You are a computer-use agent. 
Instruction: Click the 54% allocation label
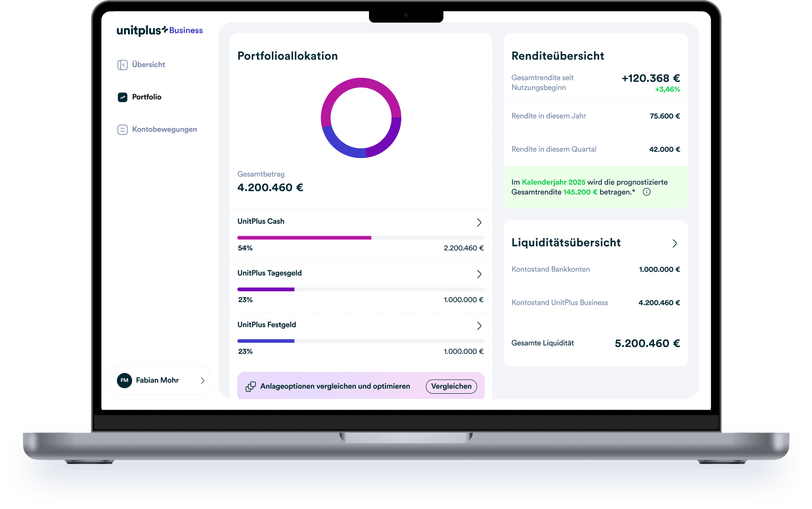245,248
